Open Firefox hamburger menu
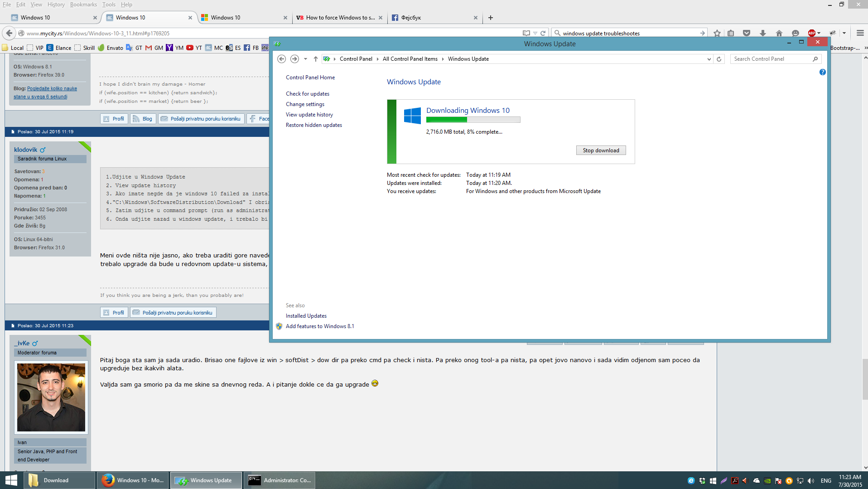868x489 pixels. pos(860,33)
